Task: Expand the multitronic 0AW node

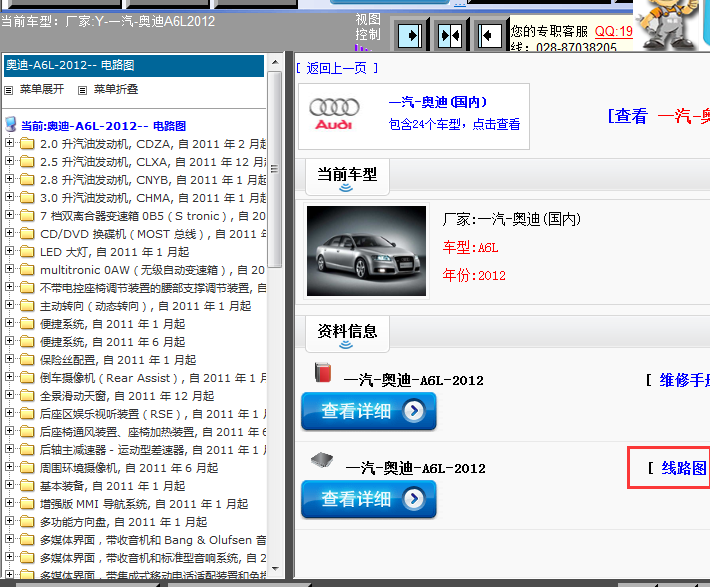Action: tap(9, 269)
